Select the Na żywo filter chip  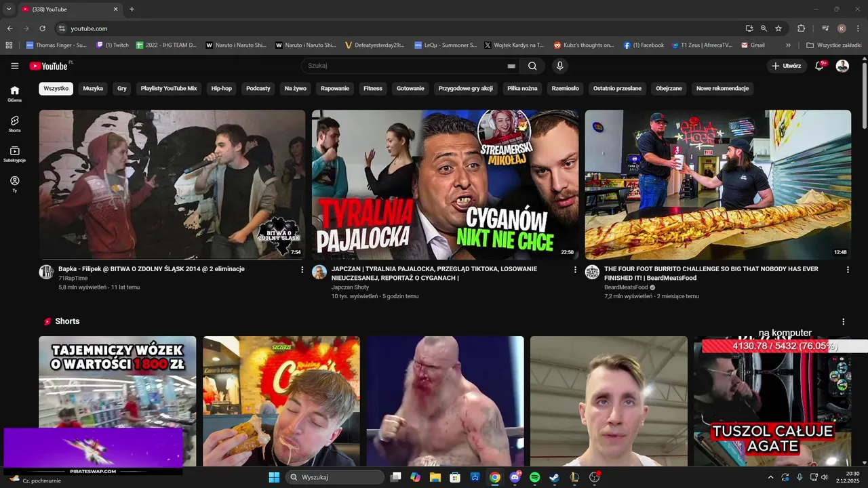[296, 88]
